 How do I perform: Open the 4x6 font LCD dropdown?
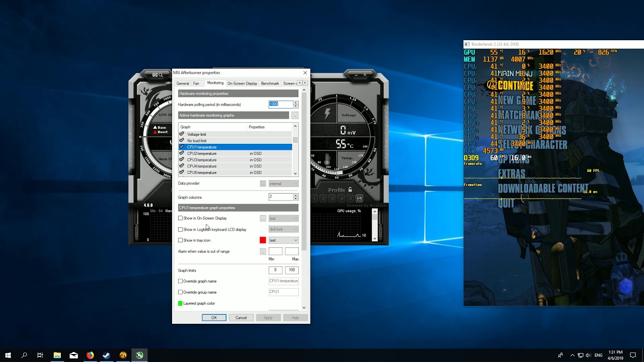283,229
